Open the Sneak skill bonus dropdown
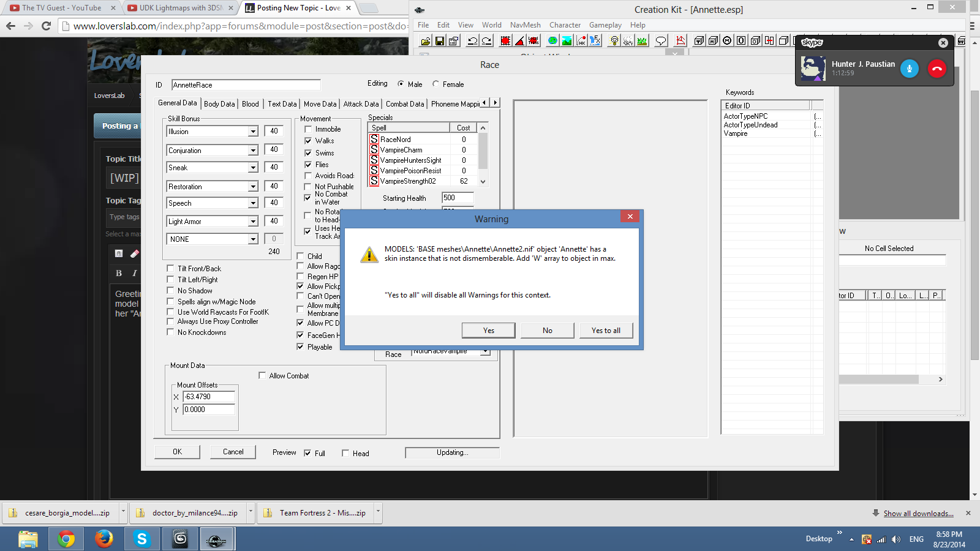980x551 pixels. pos(253,168)
